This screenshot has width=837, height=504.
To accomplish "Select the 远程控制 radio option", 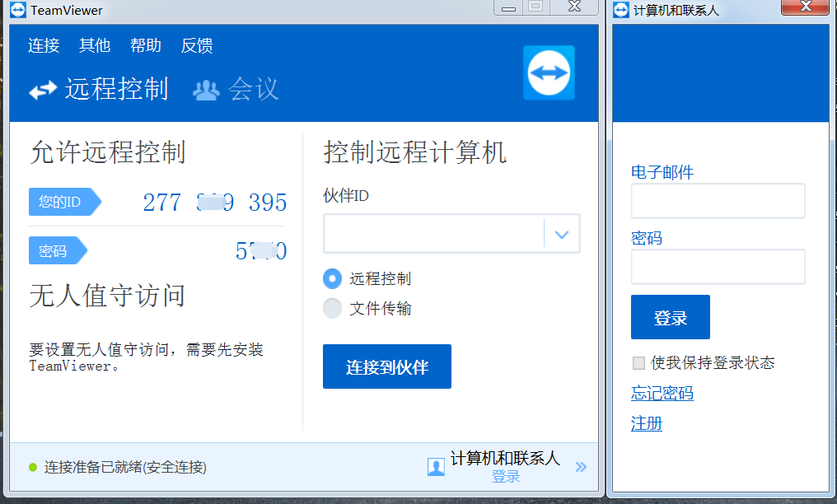I will pyautogui.click(x=332, y=278).
